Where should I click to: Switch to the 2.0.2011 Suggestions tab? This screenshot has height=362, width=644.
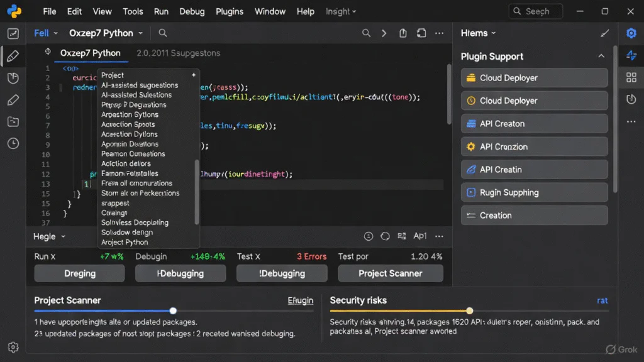(x=178, y=53)
